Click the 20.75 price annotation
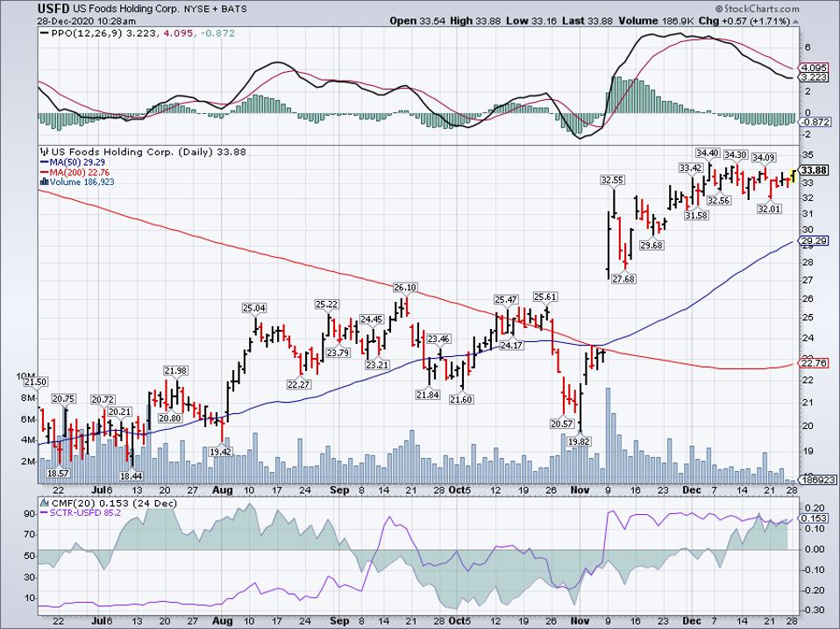The width and height of the screenshot is (840, 629). click(63, 398)
